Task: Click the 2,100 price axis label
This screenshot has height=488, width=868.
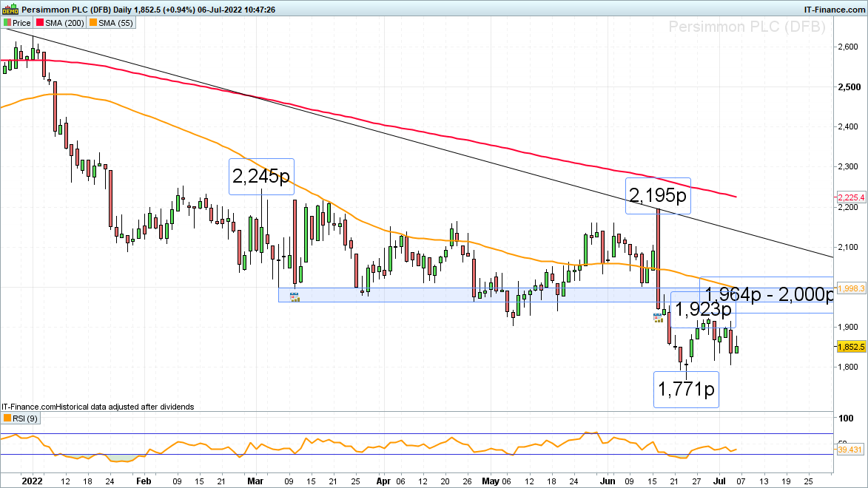Action: click(848, 247)
